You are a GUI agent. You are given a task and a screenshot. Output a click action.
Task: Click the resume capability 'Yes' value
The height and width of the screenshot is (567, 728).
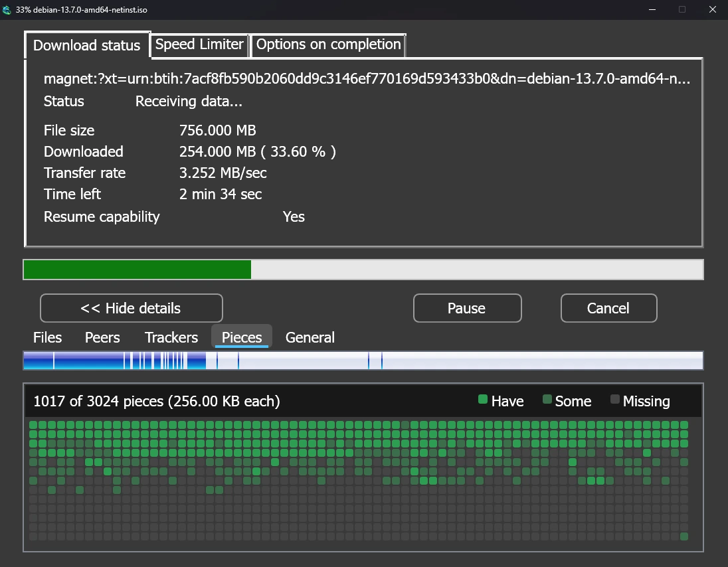click(294, 216)
